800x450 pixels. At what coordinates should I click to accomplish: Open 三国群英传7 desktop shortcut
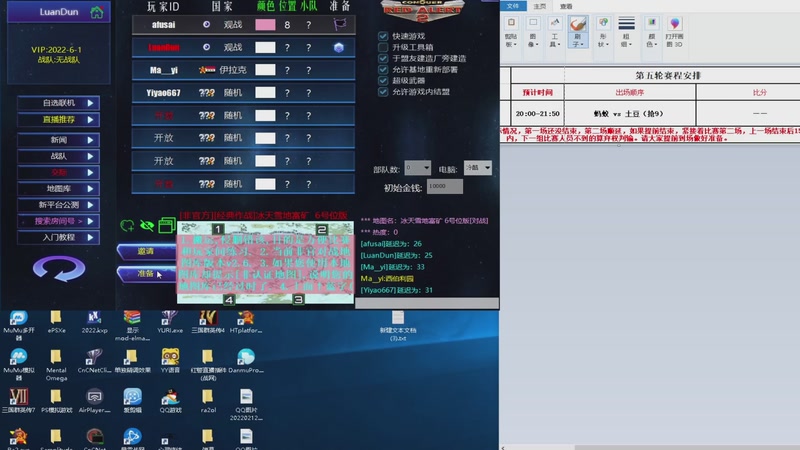click(18, 401)
